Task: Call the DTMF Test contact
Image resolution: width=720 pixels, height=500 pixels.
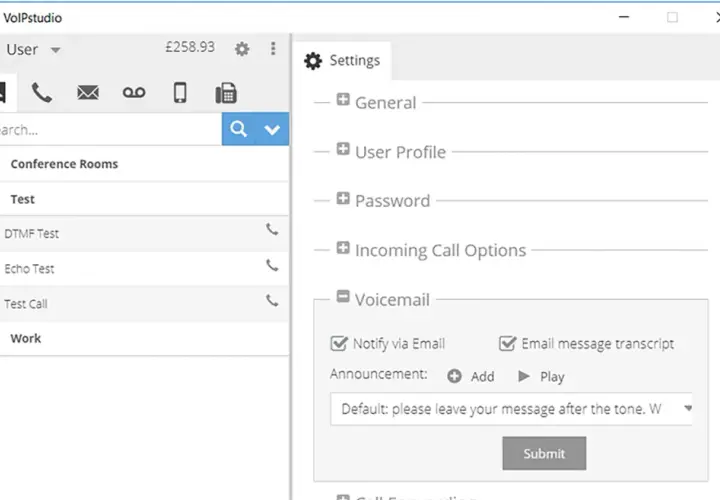Action: (272, 229)
